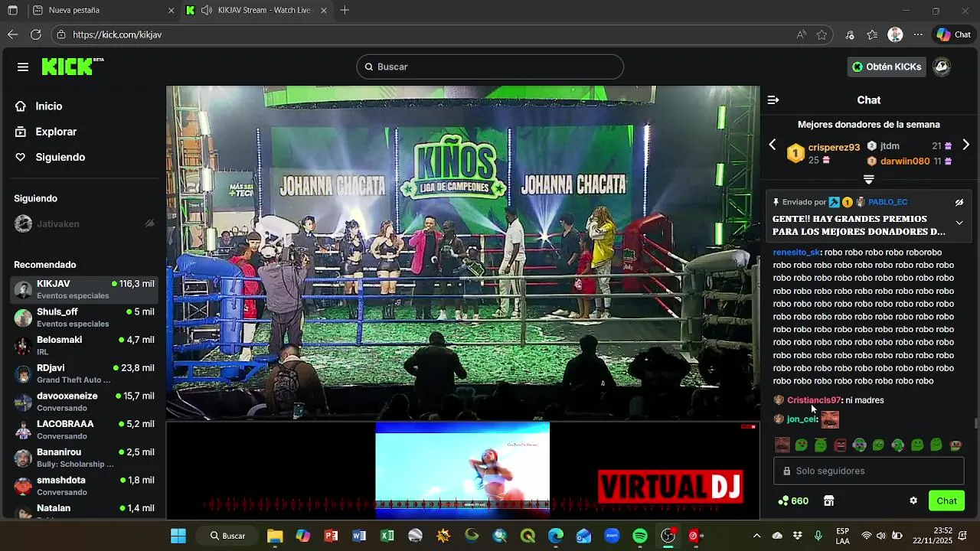Image resolution: width=980 pixels, height=551 pixels.
Task: Click donor name crisperez93
Action: tap(834, 147)
